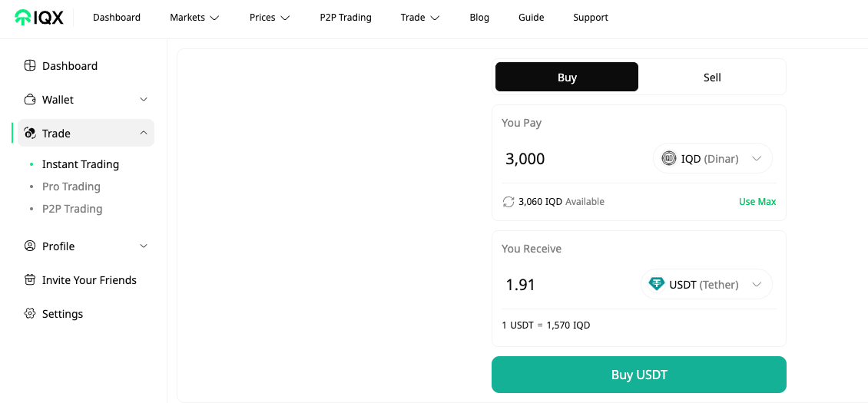Click the refresh icon beside available balance
Image resolution: width=868 pixels, height=403 pixels.
point(509,202)
